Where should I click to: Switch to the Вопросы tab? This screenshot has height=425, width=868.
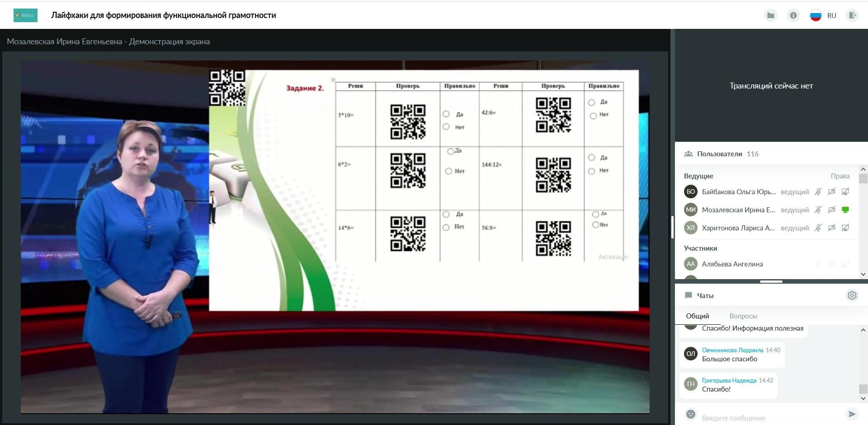pyautogui.click(x=743, y=316)
